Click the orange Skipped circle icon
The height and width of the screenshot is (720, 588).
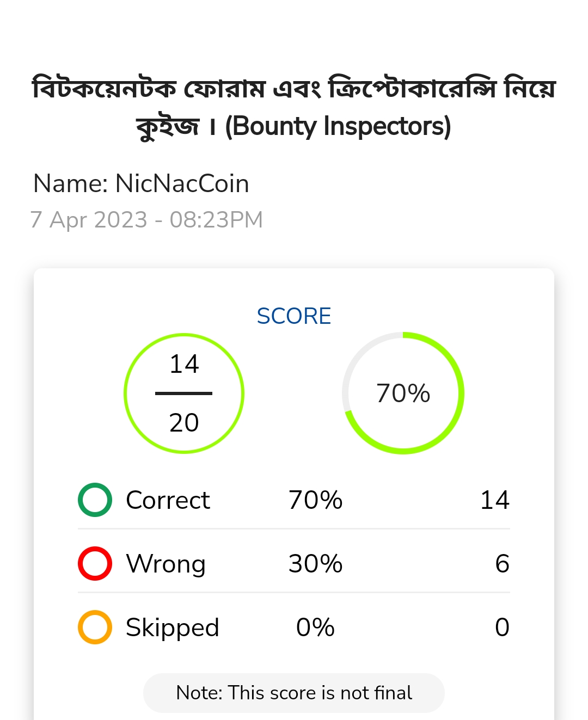point(95,627)
